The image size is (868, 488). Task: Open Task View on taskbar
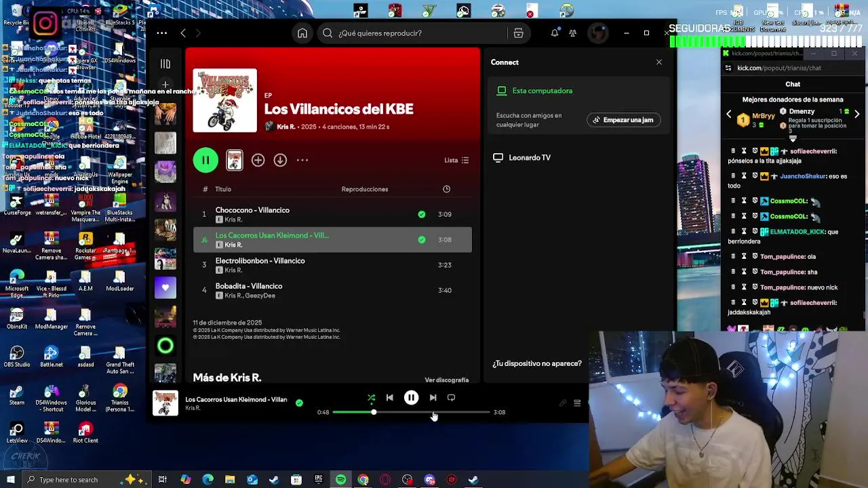162,480
